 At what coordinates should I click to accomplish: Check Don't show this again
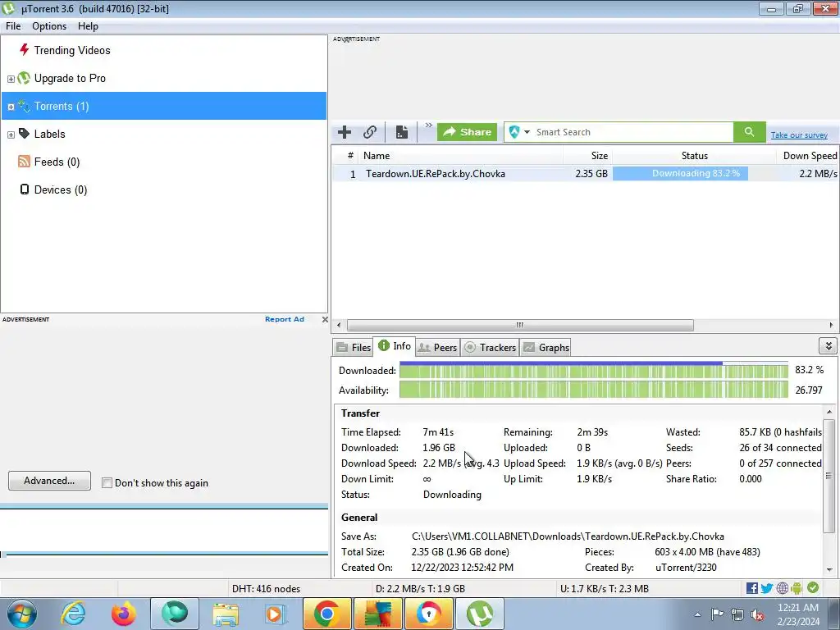(107, 483)
